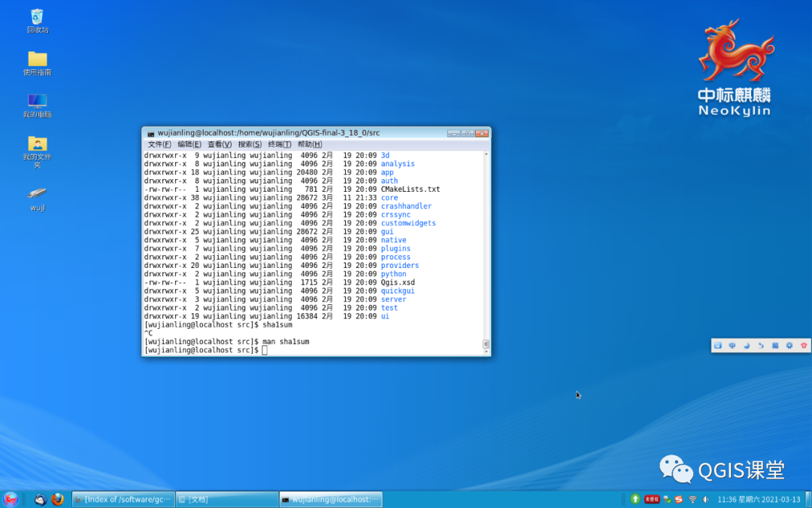
Task: Switch to the wujianling@localhost taskbar window
Action: pos(331,500)
